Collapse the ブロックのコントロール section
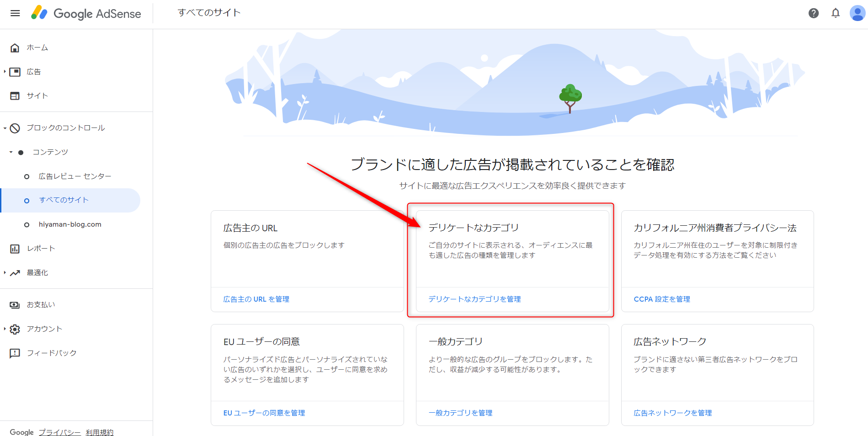Viewport: 868px width, 436px height. (5, 128)
